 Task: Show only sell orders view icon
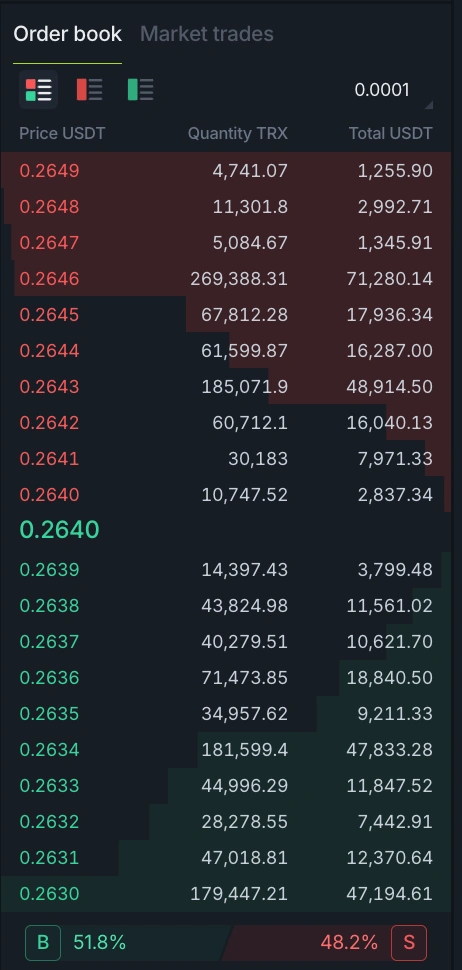89,90
